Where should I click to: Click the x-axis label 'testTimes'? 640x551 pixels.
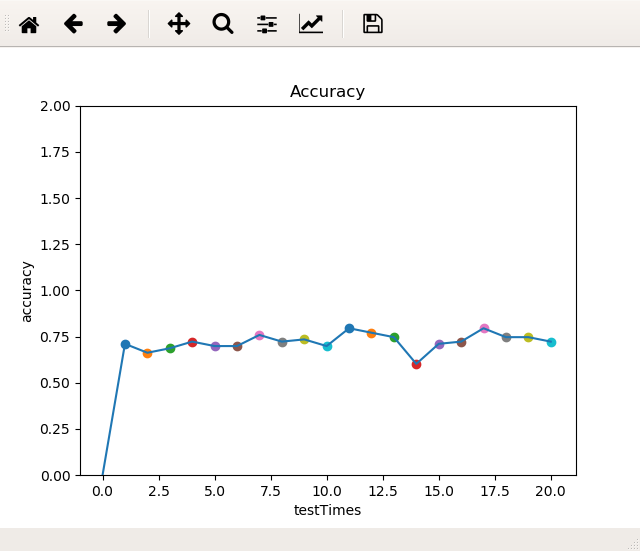327,510
